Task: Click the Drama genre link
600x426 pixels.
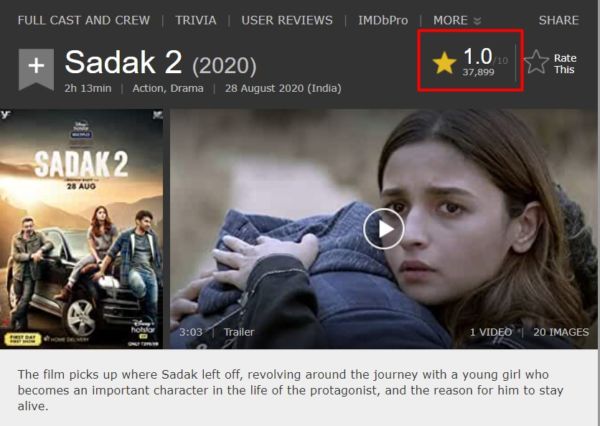Action: [187, 88]
